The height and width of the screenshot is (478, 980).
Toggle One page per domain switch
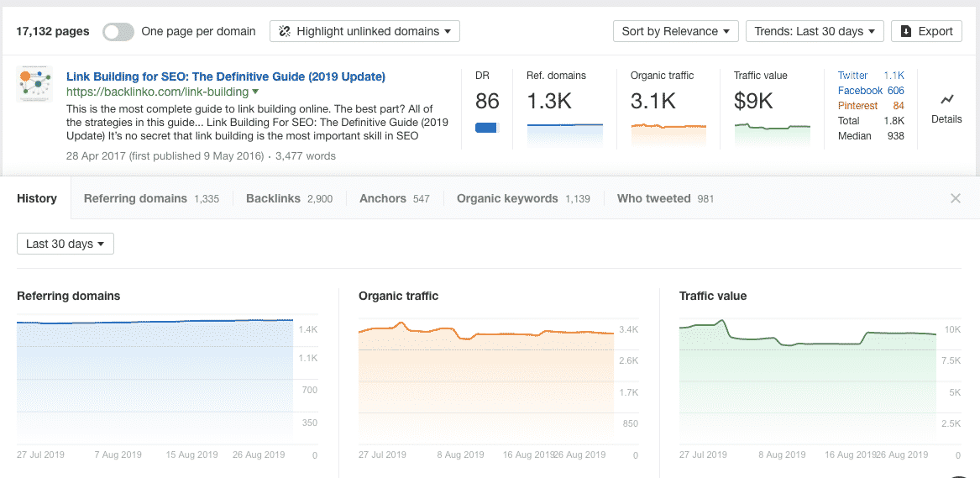click(x=118, y=31)
